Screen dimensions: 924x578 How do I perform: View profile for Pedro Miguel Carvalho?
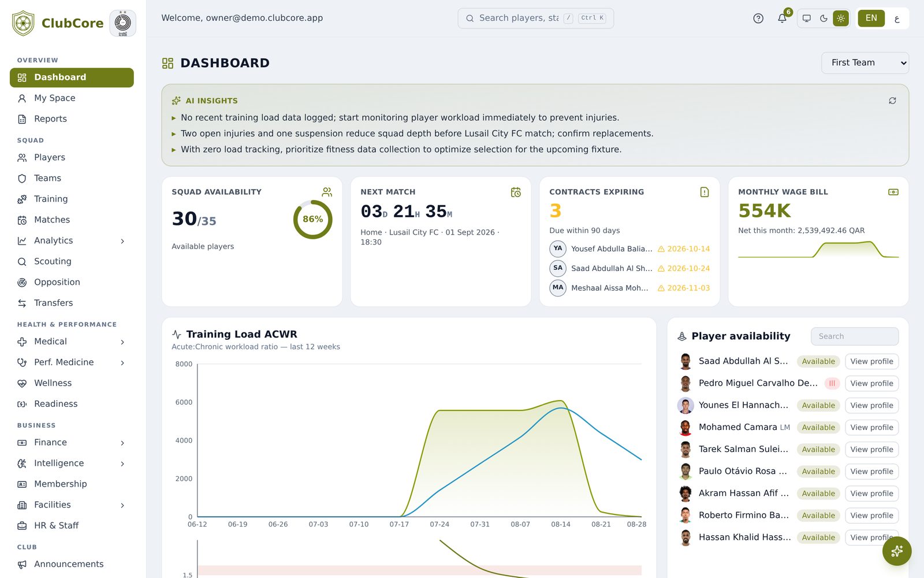pyautogui.click(x=871, y=383)
